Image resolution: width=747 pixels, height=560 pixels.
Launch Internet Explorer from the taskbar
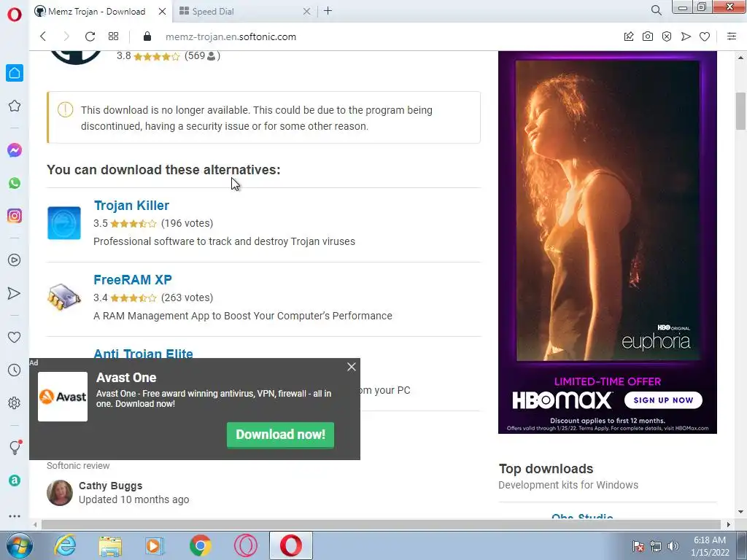[64, 545]
